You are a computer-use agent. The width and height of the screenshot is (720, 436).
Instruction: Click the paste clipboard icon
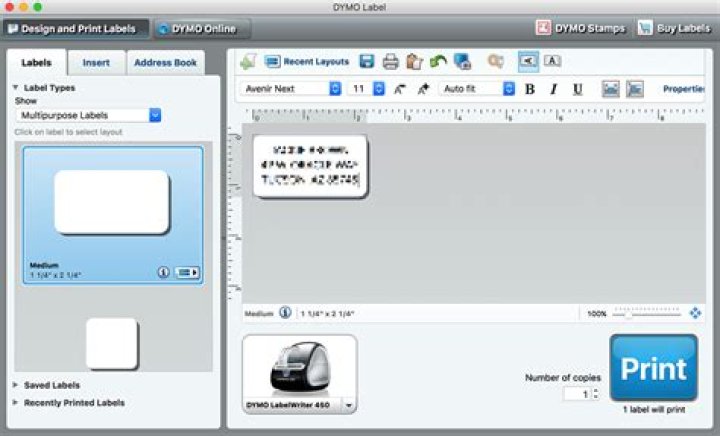click(414, 61)
